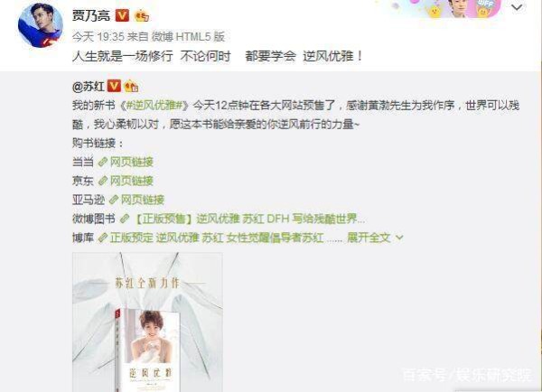Image resolution: width=542 pixels, height=392 pixels.
Task: Click the chain icon after 微博图书
Action: pos(125,219)
